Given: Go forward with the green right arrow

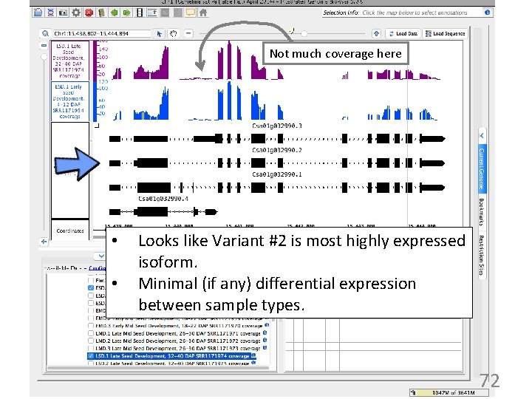Looking at the screenshot, I should pos(126,13).
